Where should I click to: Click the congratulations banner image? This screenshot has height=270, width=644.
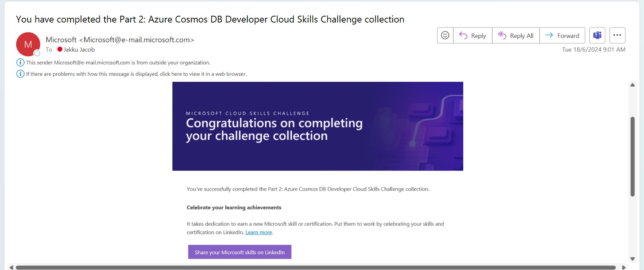pos(318,126)
